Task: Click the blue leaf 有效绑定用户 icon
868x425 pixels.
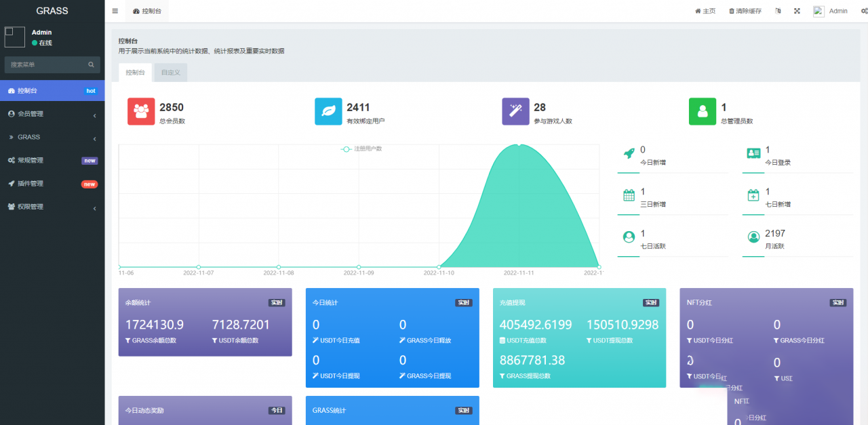Action: point(328,111)
